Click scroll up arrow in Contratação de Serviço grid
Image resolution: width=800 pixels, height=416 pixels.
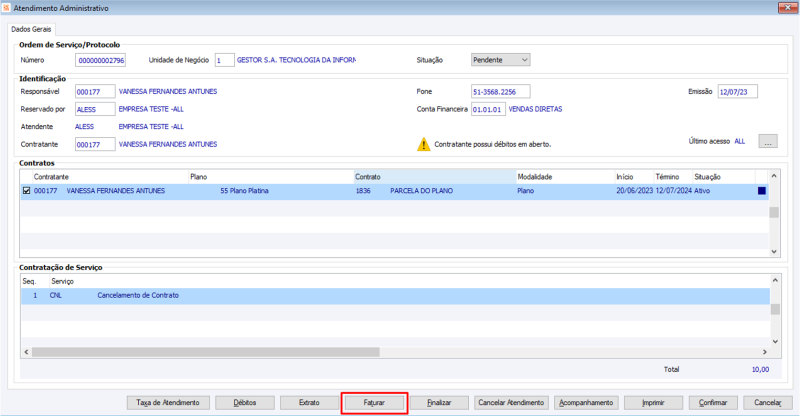(775, 280)
